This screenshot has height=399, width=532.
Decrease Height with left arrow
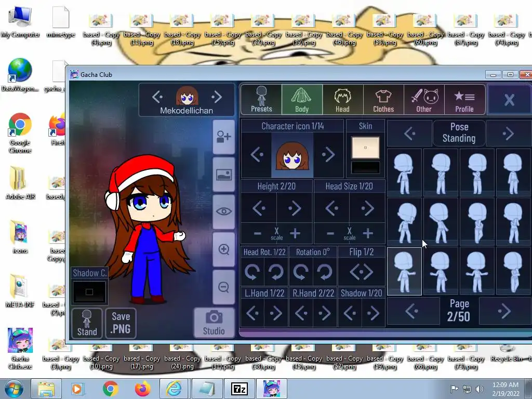pyautogui.click(x=259, y=208)
